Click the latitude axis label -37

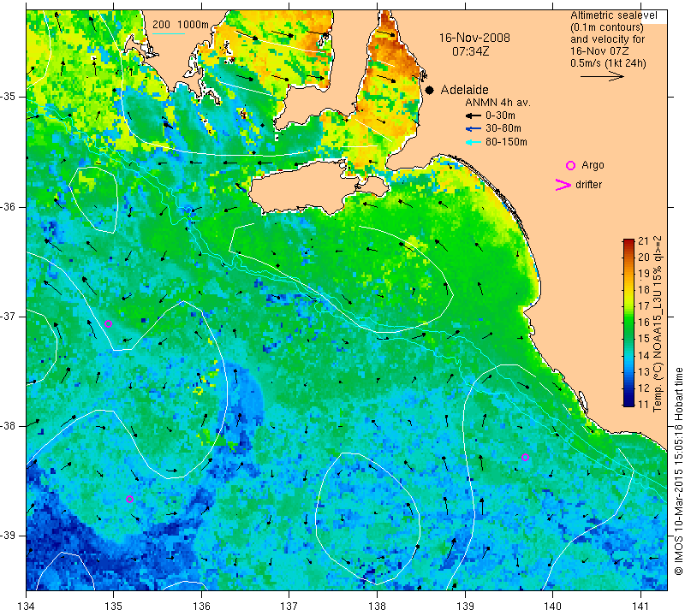[8, 316]
